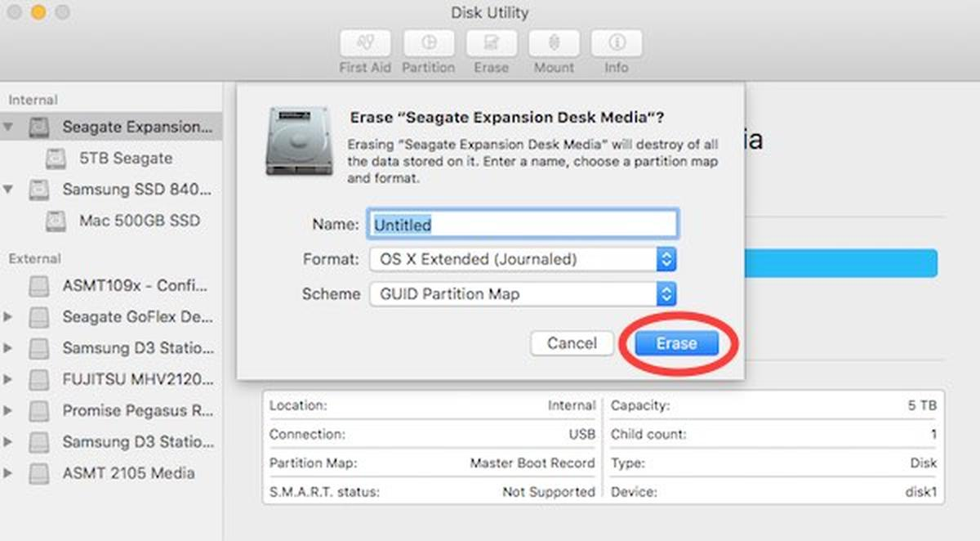
Task: Cancel the erase dialog
Action: pyautogui.click(x=572, y=343)
